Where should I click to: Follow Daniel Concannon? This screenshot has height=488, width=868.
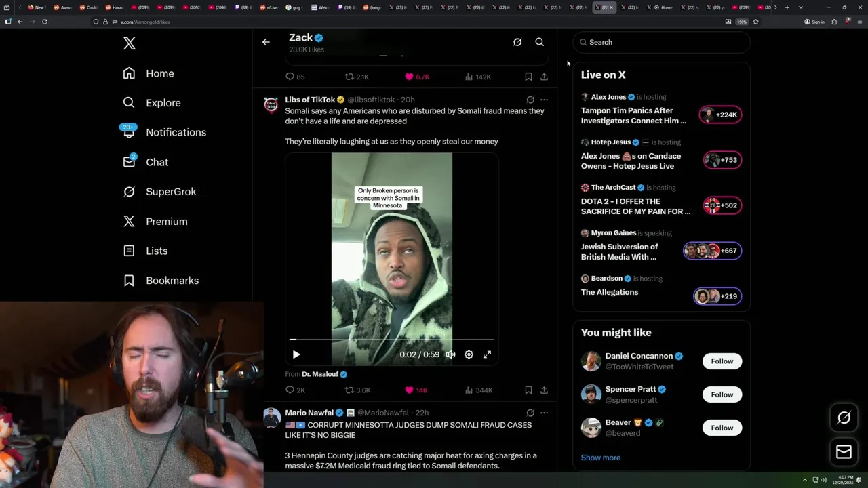(722, 361)
